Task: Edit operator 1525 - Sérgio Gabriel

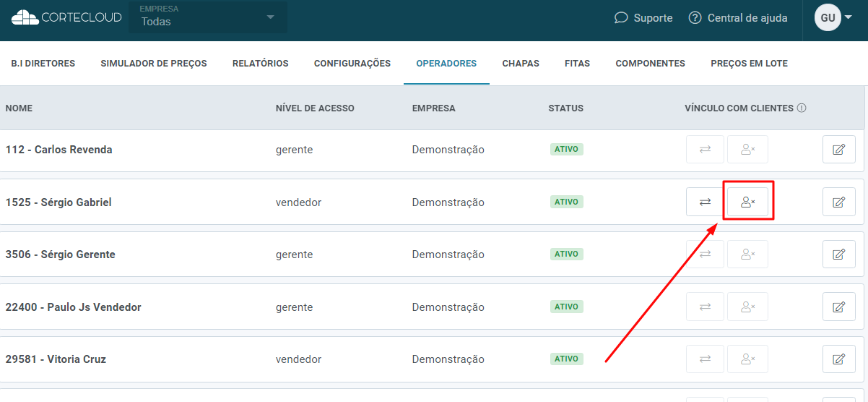Action: [839, 202]
